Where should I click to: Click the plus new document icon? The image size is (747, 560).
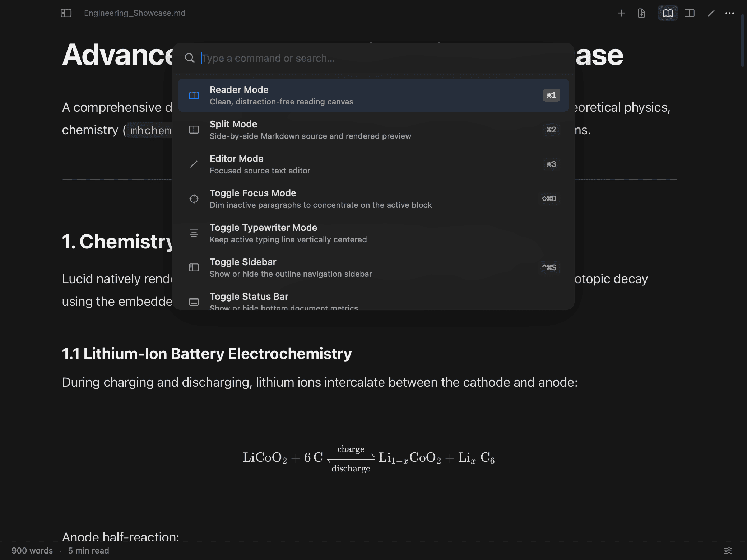[x=621, y=13]
